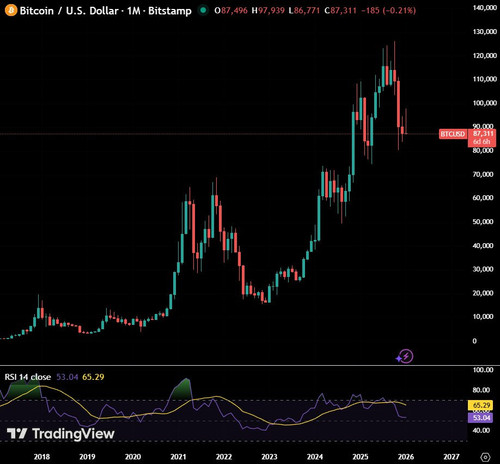This screenshot has width=500, height=464.
Task: Open chart settings gear icon
Action: pyautogui.click(x=486, y=457)
